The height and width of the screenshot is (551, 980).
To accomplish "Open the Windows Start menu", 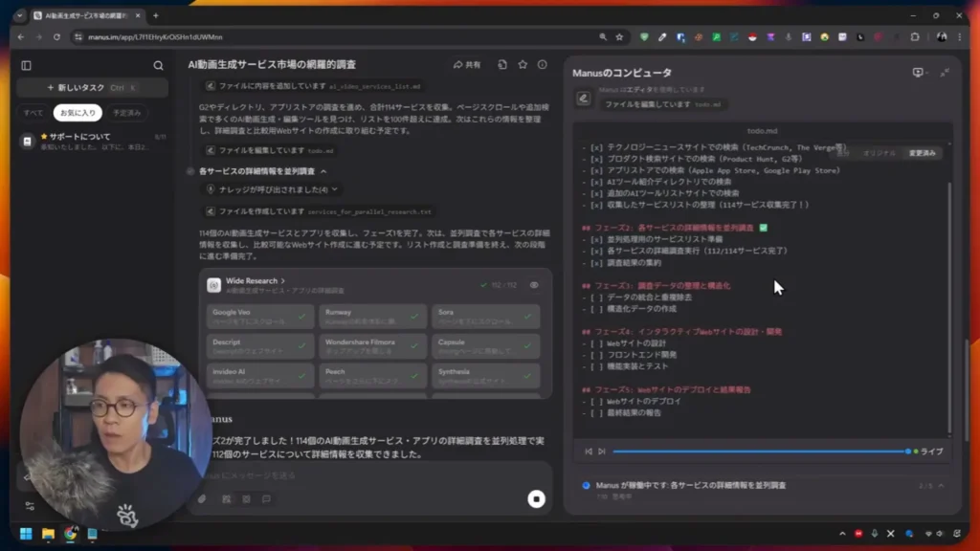I will 26,534.
